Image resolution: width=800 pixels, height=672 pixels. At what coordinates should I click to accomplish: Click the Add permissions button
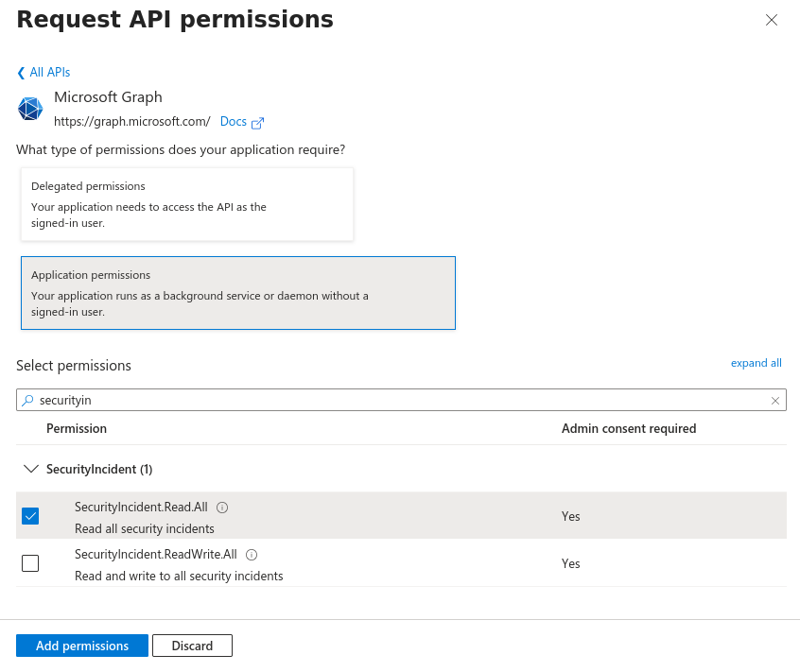coord(82,646)
